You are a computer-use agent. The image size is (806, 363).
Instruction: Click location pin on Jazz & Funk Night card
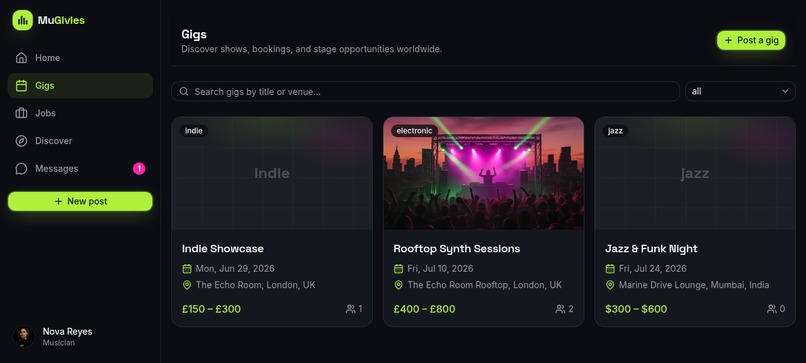point(610,285)
